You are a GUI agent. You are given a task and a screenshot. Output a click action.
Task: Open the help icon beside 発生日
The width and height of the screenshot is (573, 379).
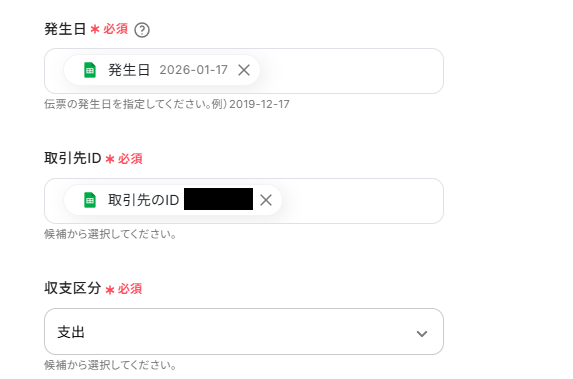(x=142, y=30)
